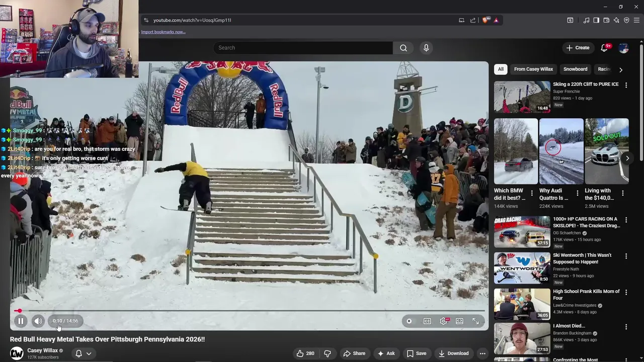Viewport: 644px width, 362px height.
Task: Open options for 'Living with the $140,0' short
Action: click(x=622, y=193)
